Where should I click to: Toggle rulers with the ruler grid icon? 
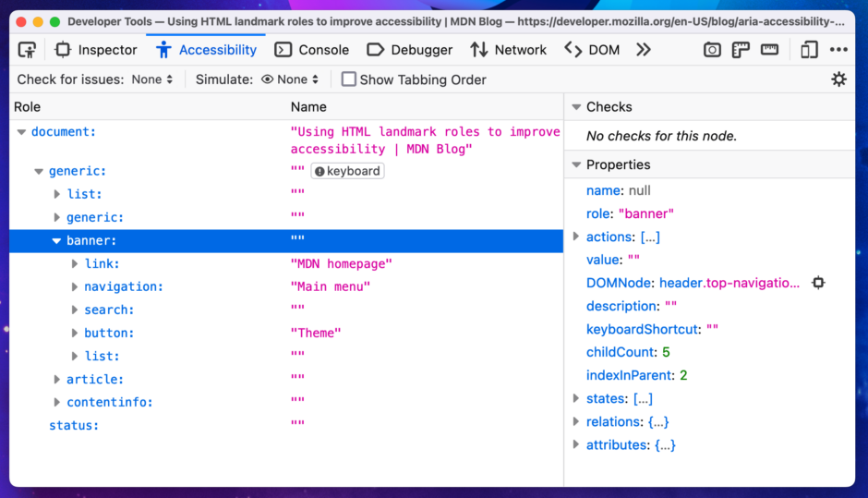(x=741, y=50)
